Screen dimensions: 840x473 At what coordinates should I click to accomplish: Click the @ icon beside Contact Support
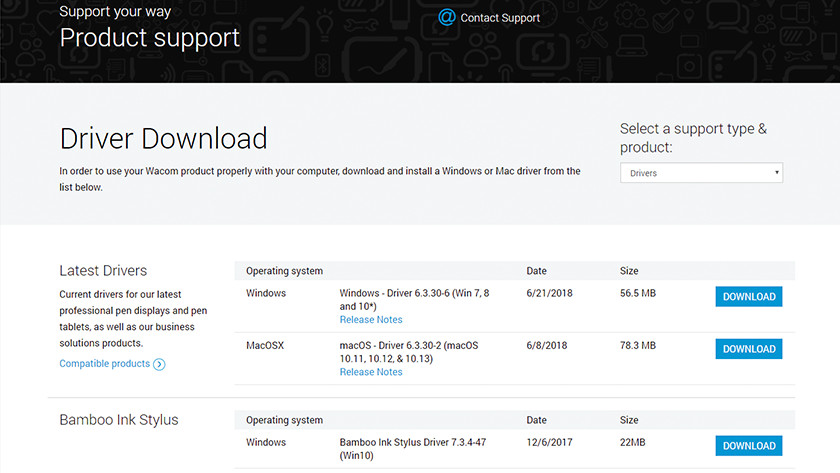click(x=447, y=17)
